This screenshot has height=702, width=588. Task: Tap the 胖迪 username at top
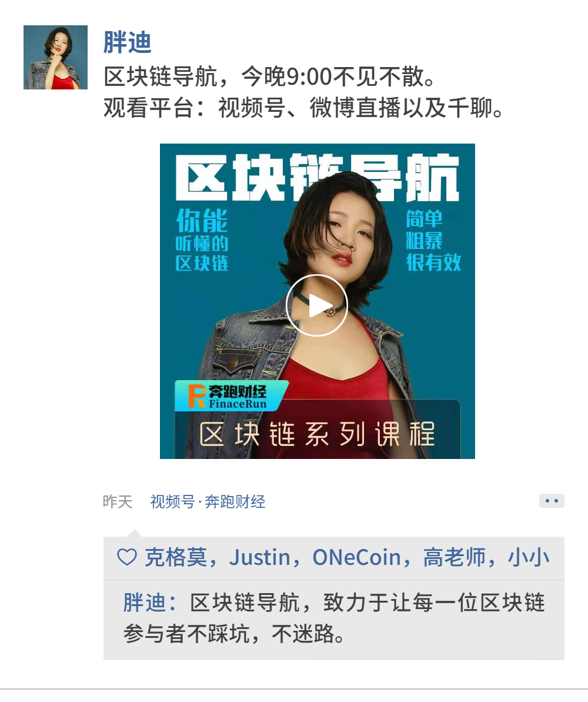[128, 42]
